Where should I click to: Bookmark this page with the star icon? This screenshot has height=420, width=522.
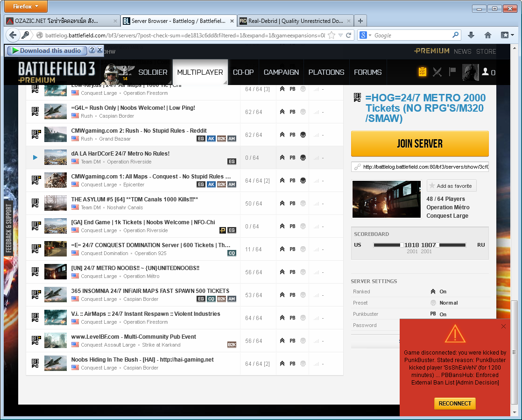(331, 36)
